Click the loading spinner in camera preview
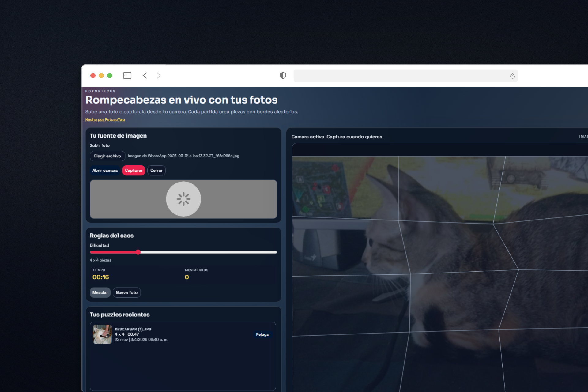 pos(183,199)
